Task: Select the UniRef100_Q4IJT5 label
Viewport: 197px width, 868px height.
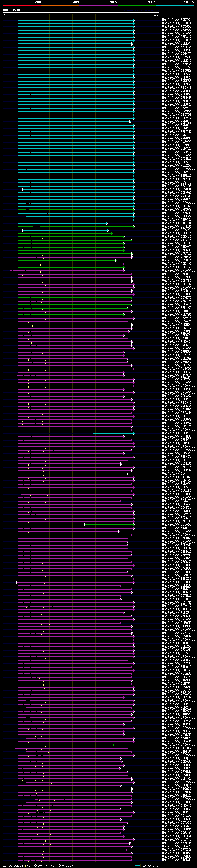Action: (x=176, y=240)
